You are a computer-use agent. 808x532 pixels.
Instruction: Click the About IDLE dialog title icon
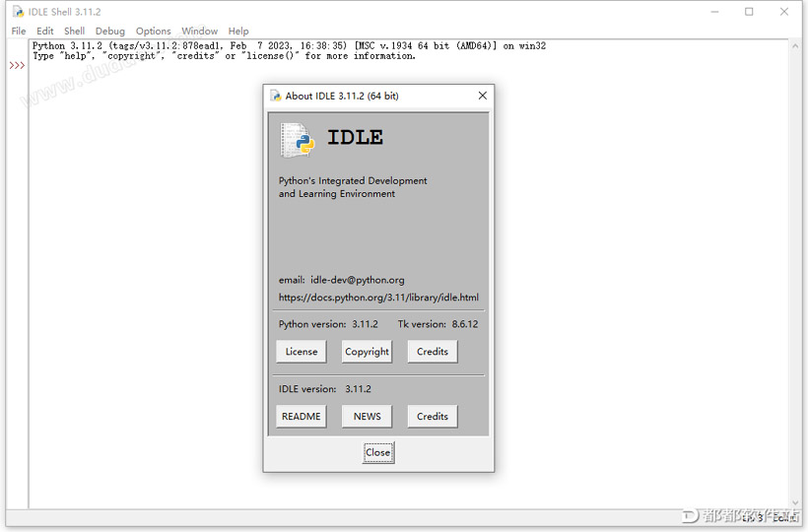(x=276, y=96)
